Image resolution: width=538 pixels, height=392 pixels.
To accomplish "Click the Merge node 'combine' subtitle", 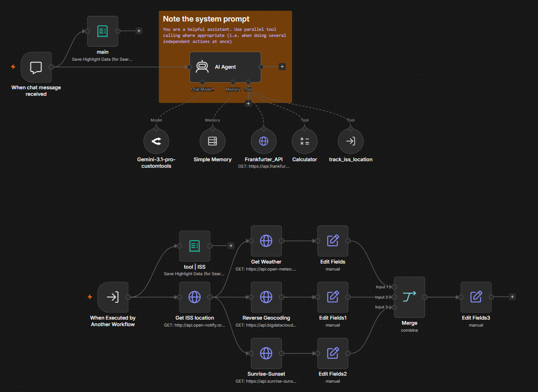I will click(x=409, y=330).
